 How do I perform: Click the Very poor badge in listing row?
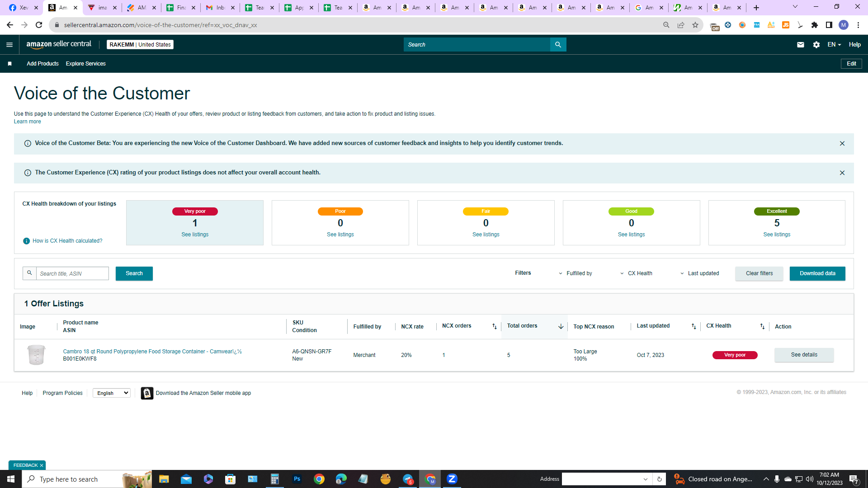(x=735, y=355)
